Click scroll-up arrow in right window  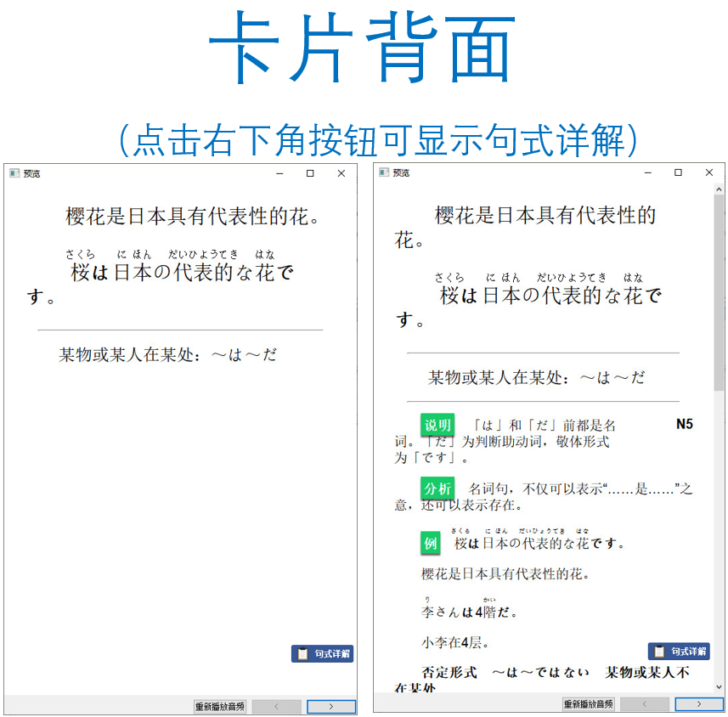[719, 189]
